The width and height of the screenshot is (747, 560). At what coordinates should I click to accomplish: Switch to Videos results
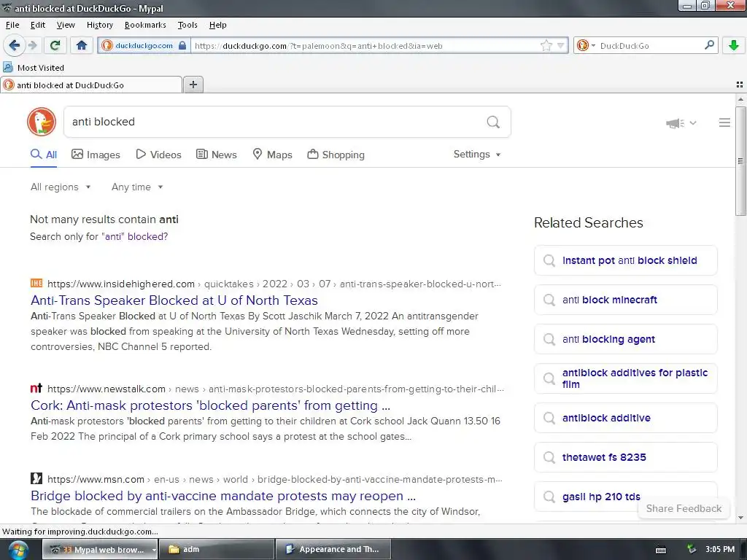click(x=158, y=155)
